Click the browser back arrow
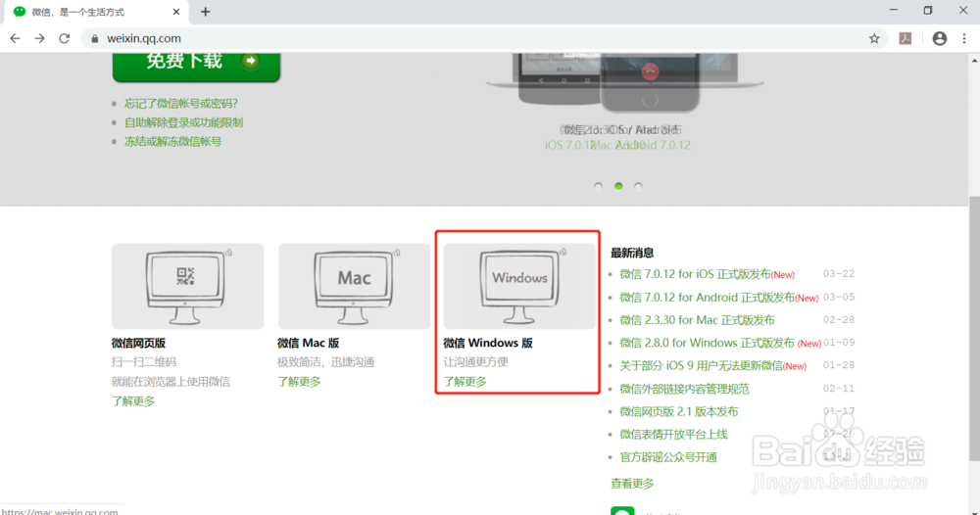Screen dimensions: 980x515 15,39
